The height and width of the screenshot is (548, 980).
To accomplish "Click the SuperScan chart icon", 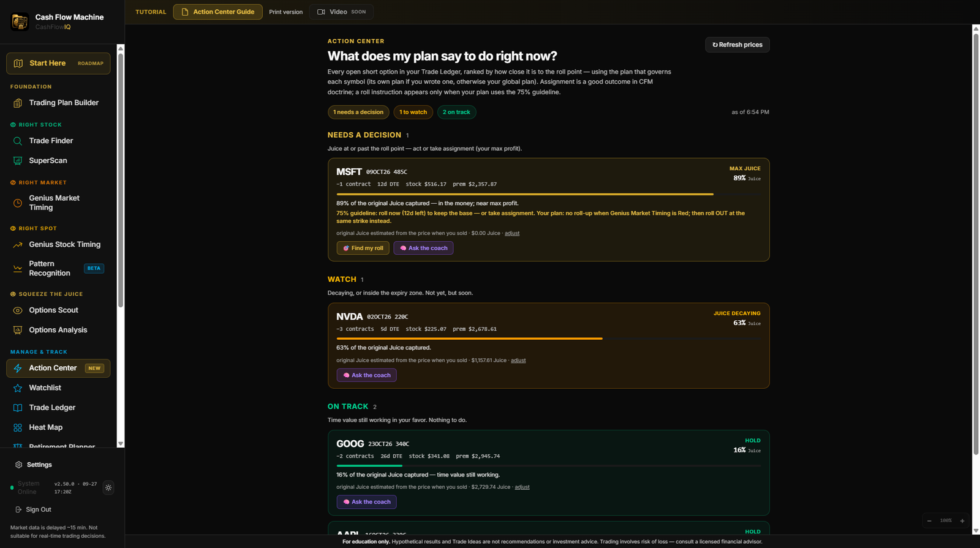I will 18,160.
